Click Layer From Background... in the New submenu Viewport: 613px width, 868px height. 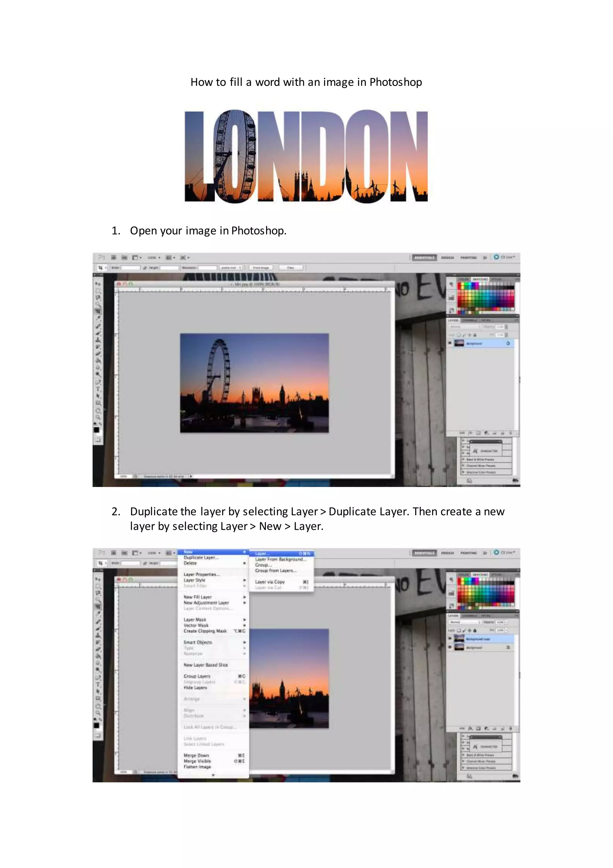tap(280, 559)
